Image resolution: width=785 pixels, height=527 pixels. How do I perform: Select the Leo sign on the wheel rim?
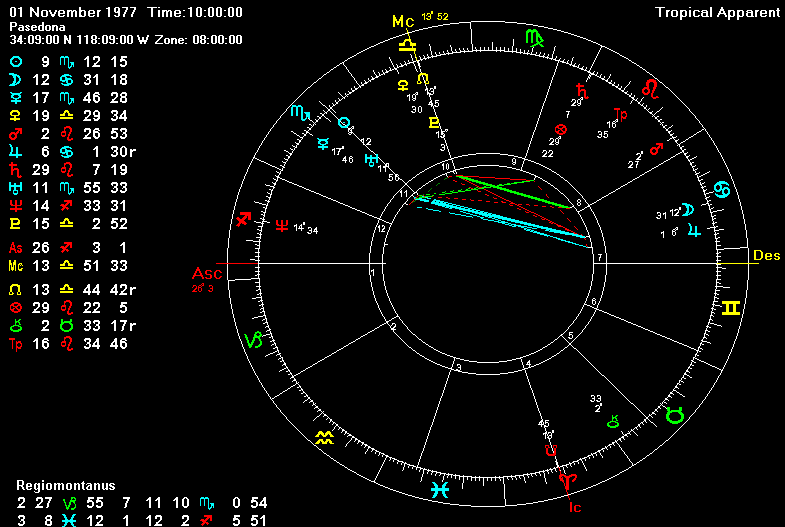[x=650, y=89]
